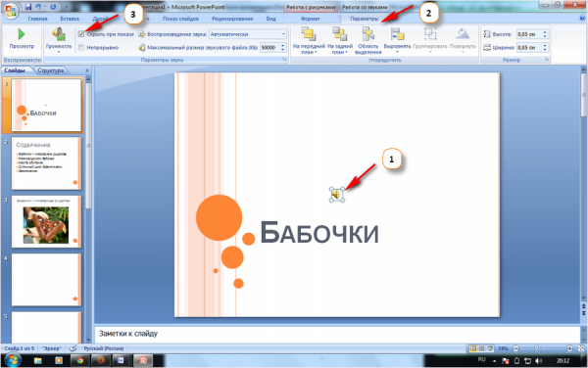Fit slide to current window icon
This screenshot has height=368, width=588.
click(x=581, y=348)
